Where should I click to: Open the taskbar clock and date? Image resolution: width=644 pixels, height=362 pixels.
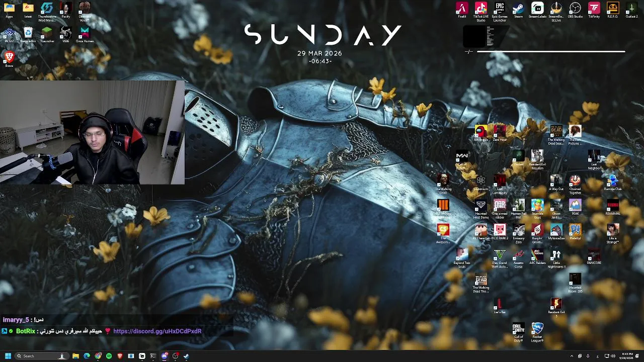pyautogui.click(x=627, y=356)
